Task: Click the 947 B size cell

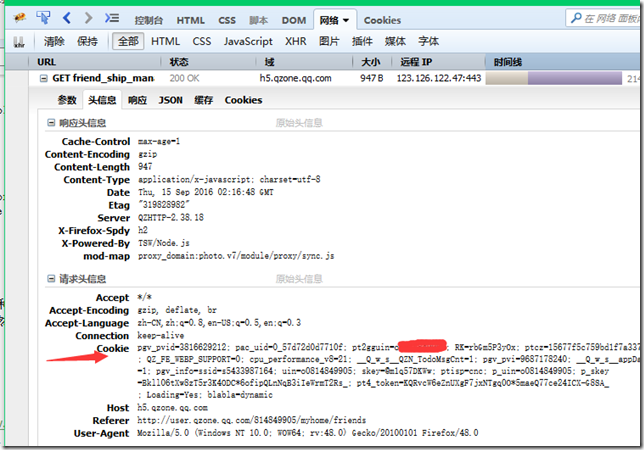Action: 372,78
